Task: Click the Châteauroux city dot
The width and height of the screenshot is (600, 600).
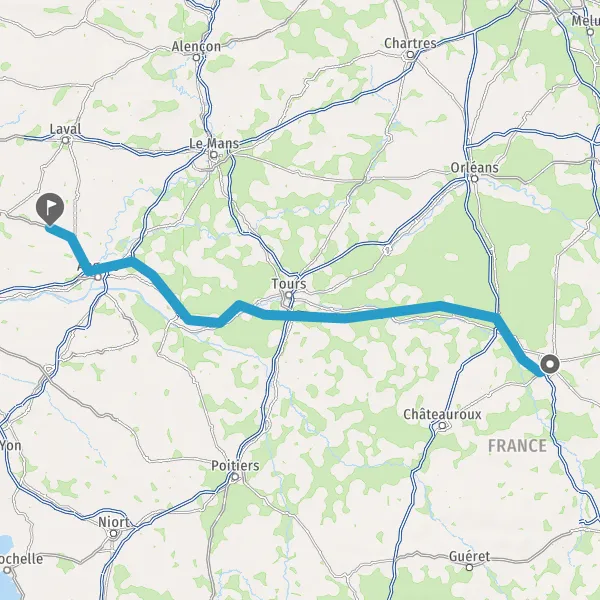Action: click(442, 426)
